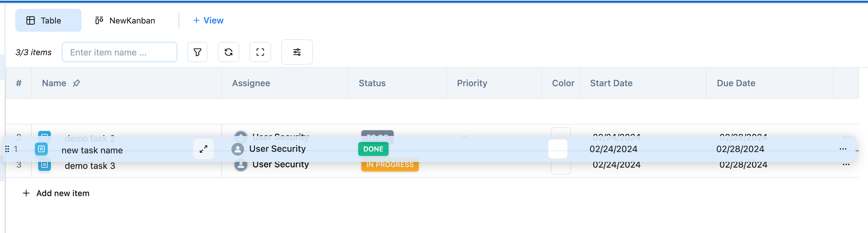Open more options for new task name row

[x=843, y=149]
